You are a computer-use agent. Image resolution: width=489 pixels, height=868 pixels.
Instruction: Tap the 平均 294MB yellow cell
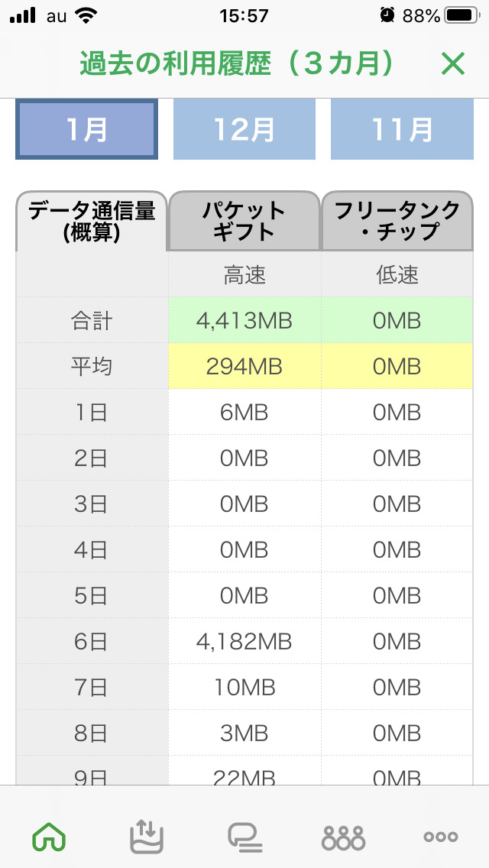[x=244, y=366]
